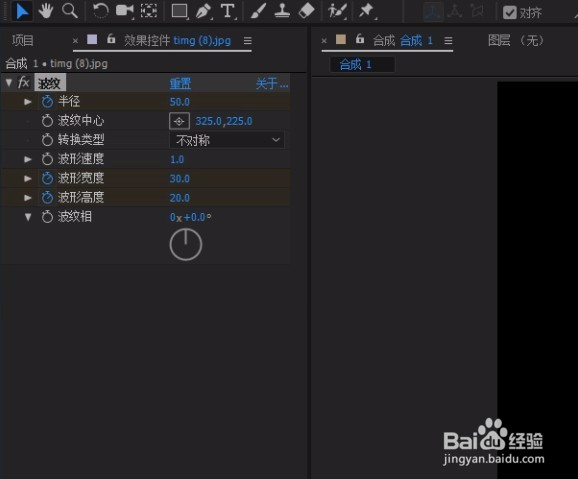Select the Clone Stamp tool
Screen dimensions: 578x479
(282, 11)
